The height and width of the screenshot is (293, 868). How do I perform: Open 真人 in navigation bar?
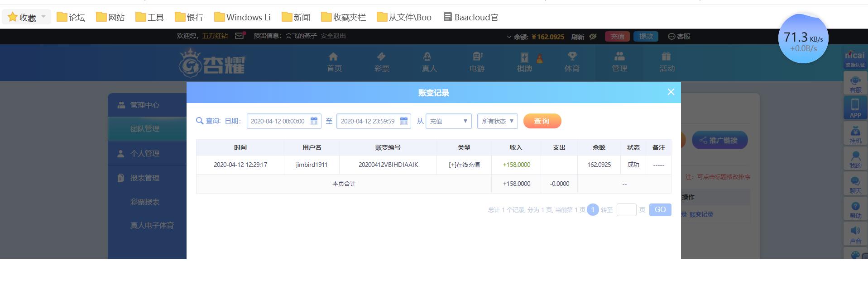point(429,62)
